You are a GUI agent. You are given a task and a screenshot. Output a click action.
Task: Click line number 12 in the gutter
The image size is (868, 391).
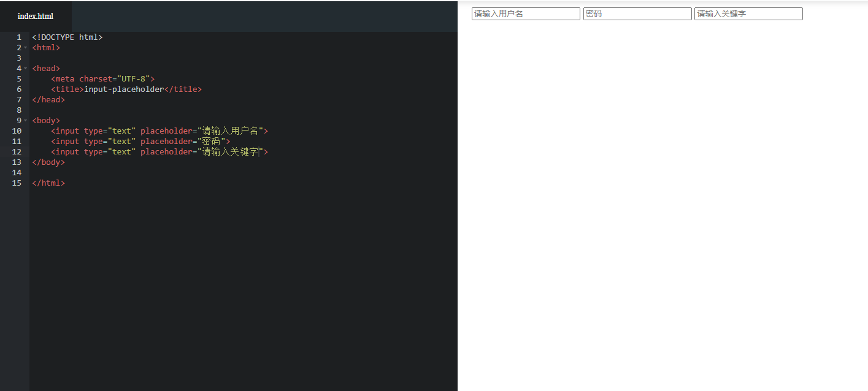pos(17,151)
